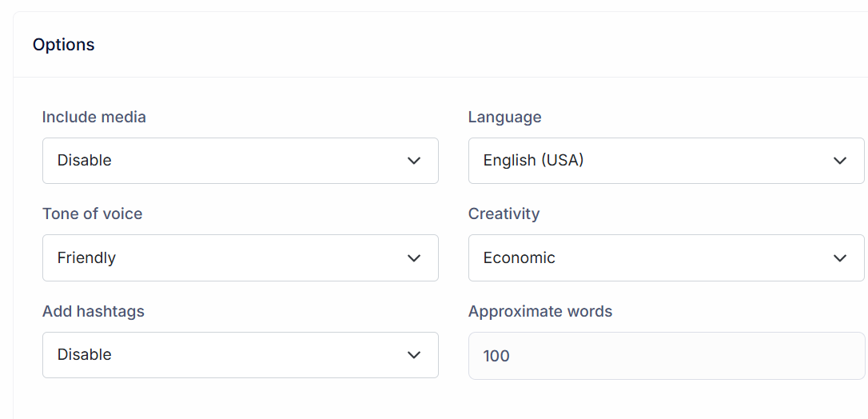The height and width of the screenshot is (419, 868).
Task: Open the Include media select box
Action: [x=240, y=161]
